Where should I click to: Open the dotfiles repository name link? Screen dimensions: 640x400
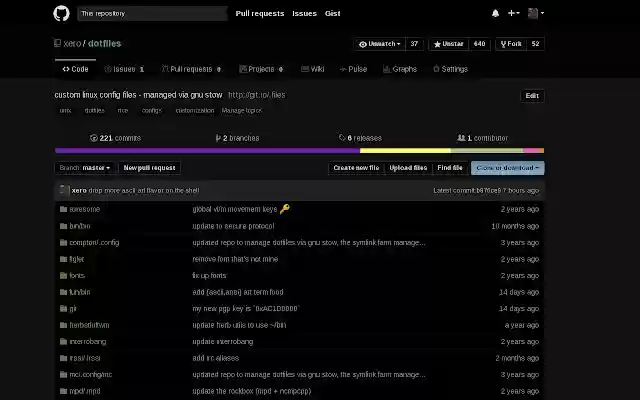tap(104, 43)
